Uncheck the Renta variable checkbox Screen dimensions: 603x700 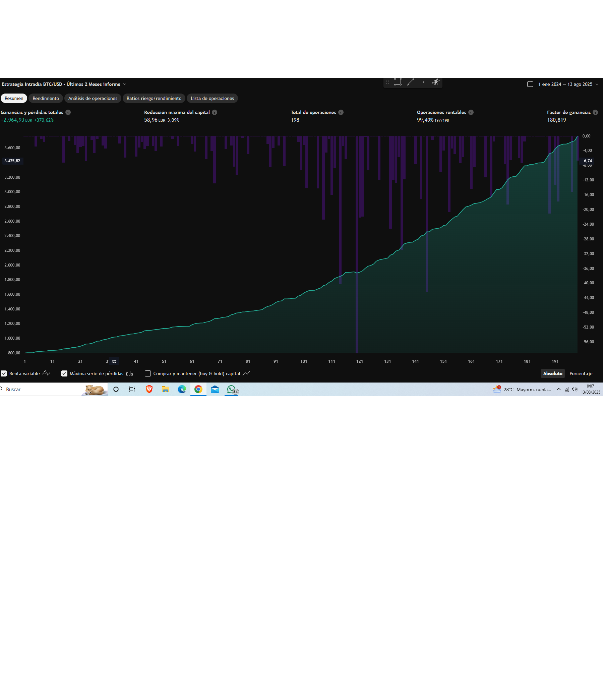tap(4, 374)
